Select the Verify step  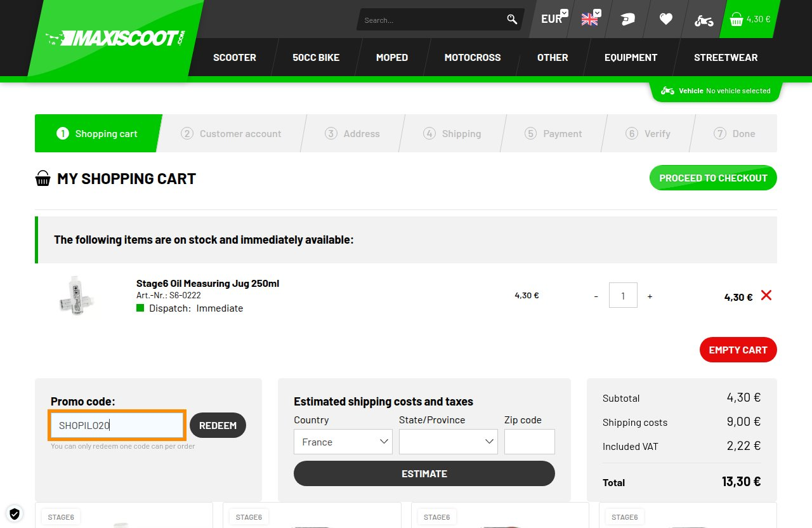pos(648,133)
